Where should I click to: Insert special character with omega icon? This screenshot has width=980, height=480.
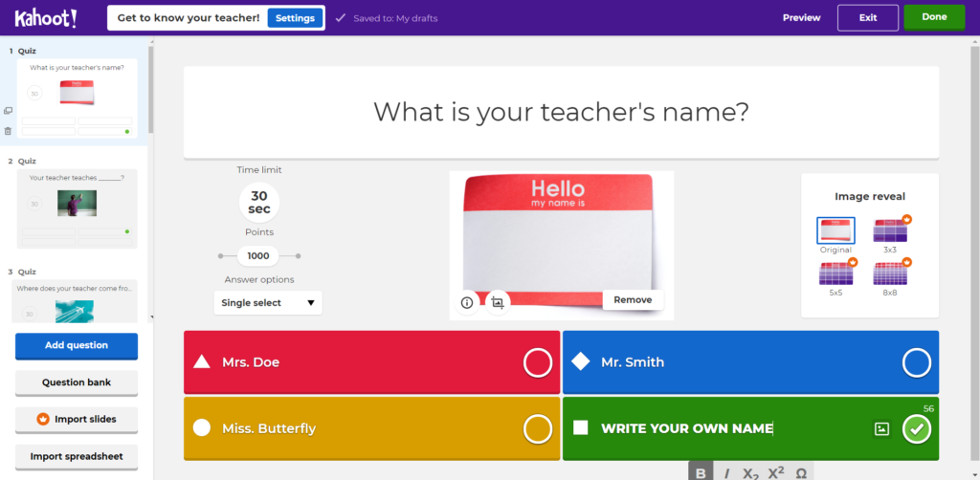coord(801,472)
